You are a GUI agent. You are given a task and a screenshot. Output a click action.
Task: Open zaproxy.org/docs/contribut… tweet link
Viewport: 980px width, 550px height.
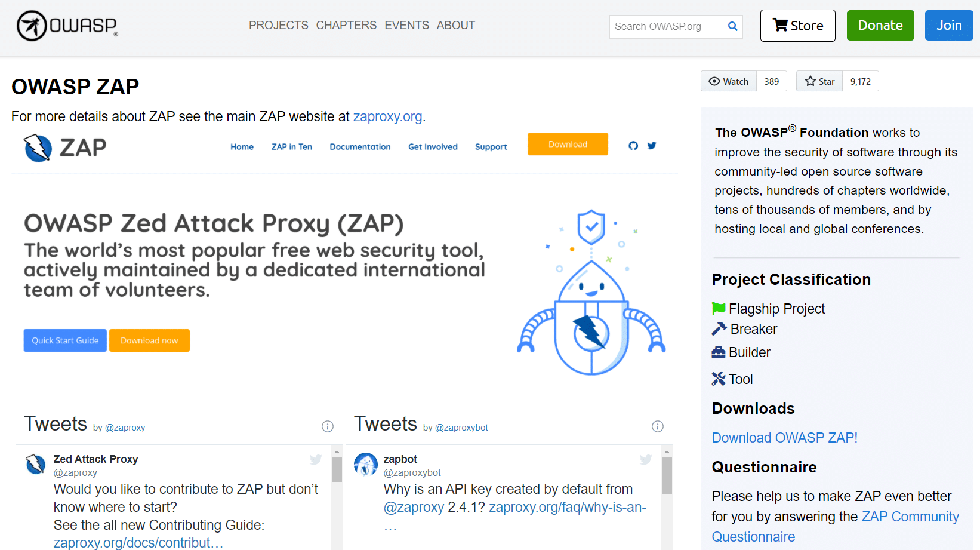(138, 542)
